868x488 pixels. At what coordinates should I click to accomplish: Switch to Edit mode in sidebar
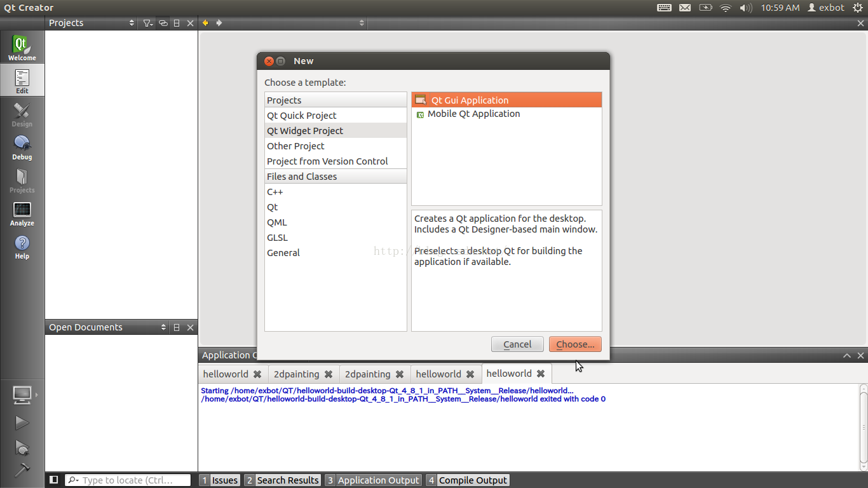click(x=22, y=81)
